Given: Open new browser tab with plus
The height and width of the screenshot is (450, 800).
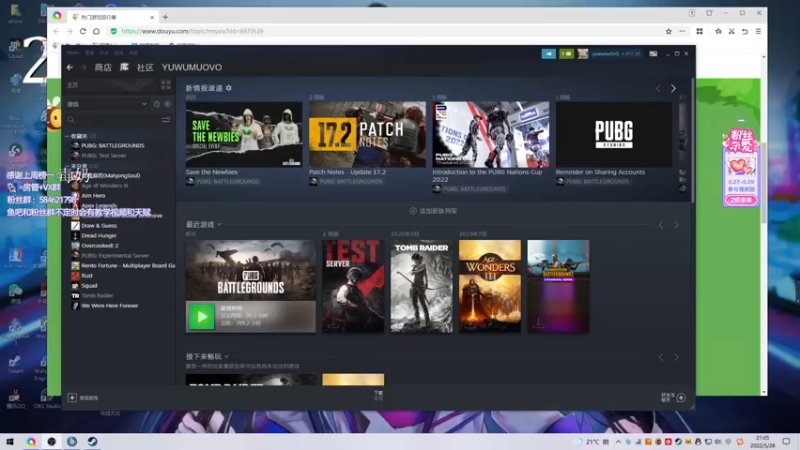Looking at the screenshot, I should [165, 17].
